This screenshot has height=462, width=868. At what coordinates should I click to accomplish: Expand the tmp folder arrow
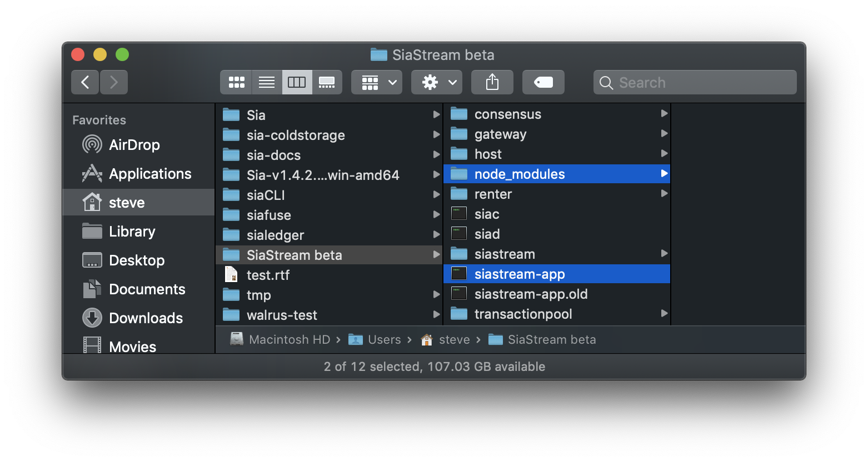point(436,294)
